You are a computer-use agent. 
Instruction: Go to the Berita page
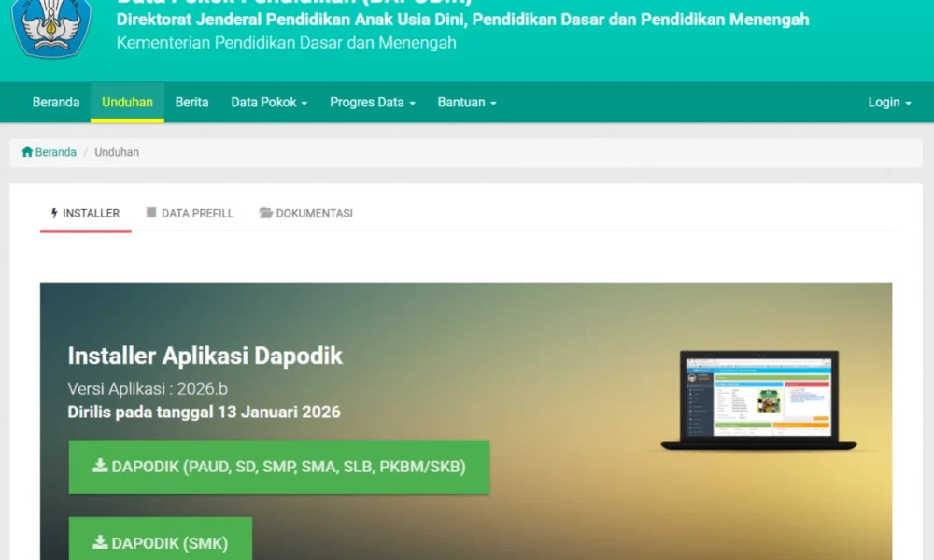click(191, 103)
